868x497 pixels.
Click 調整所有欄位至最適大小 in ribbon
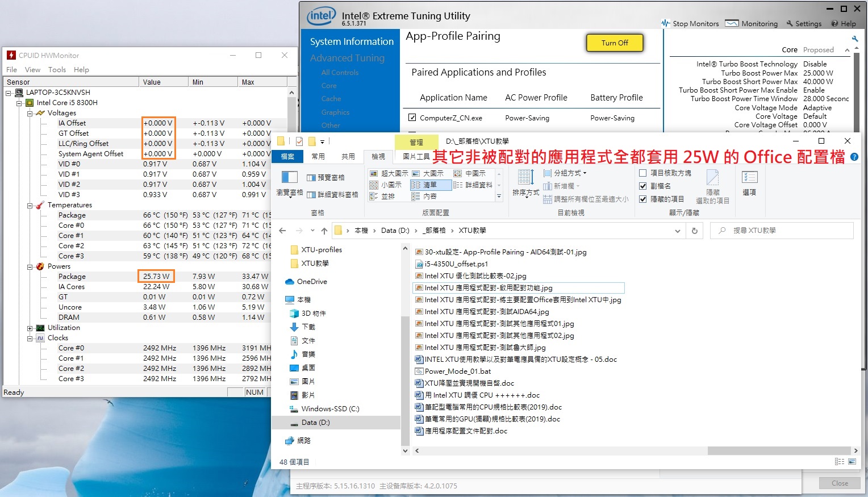coord(586,199)
